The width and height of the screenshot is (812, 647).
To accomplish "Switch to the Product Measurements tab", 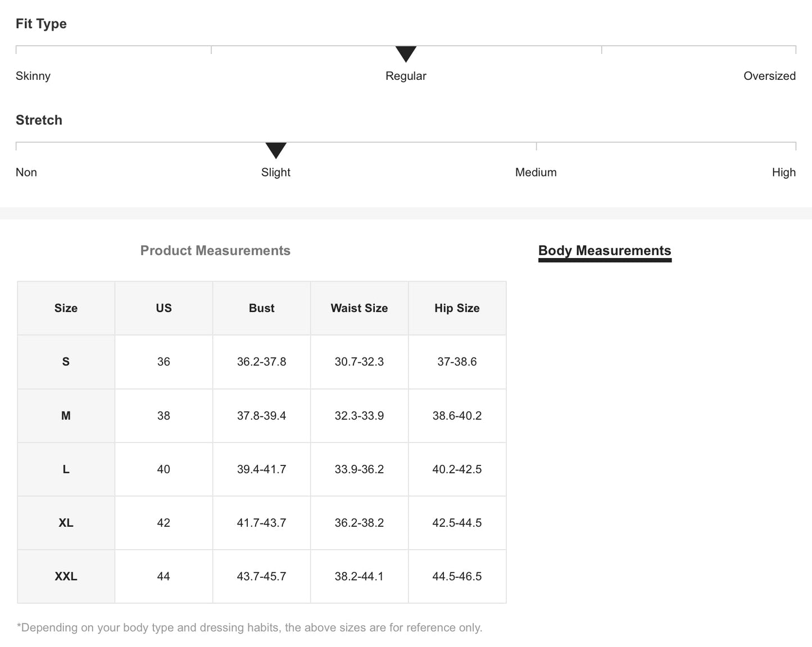I will (215, 251).
